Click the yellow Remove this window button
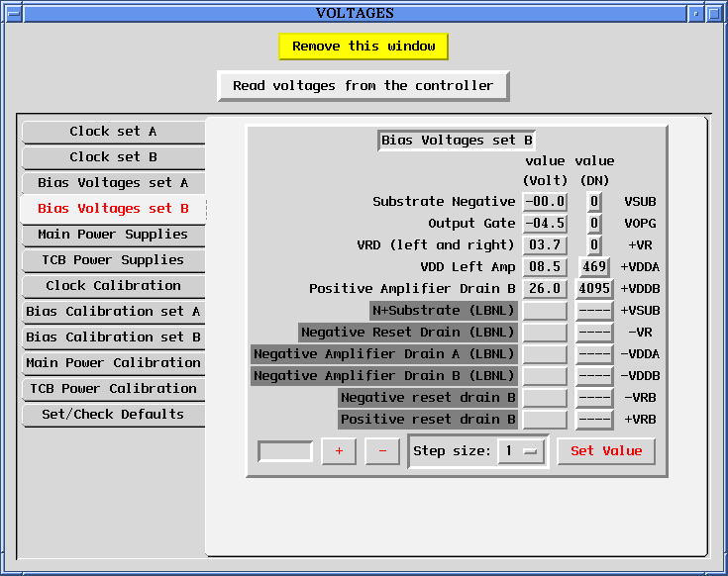 click(364, 47)
